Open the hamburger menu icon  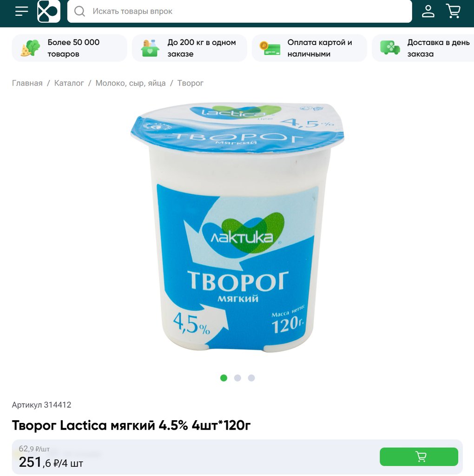point(21,11)
